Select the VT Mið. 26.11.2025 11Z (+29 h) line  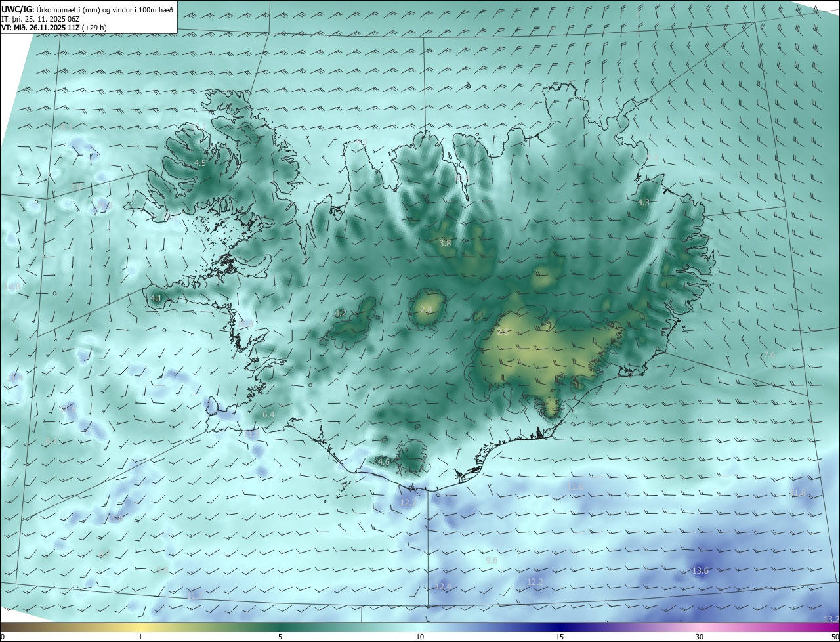pos(54,28)
